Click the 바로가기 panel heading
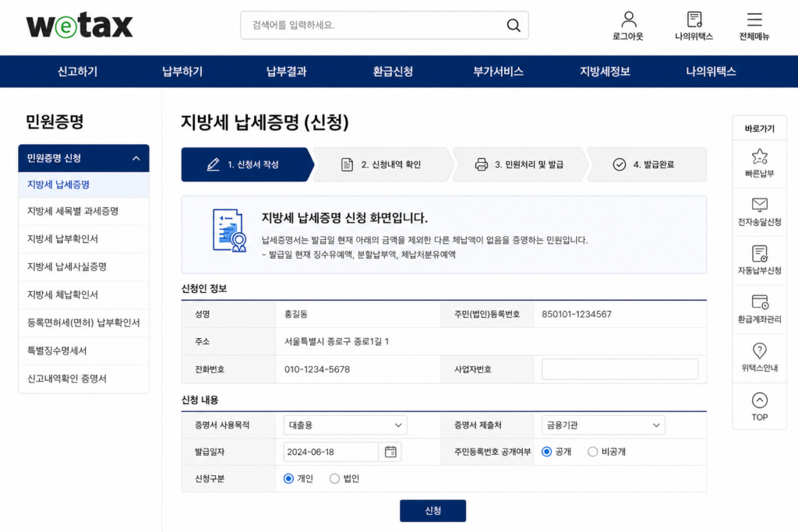798x532 pixels. coord(759,129)
